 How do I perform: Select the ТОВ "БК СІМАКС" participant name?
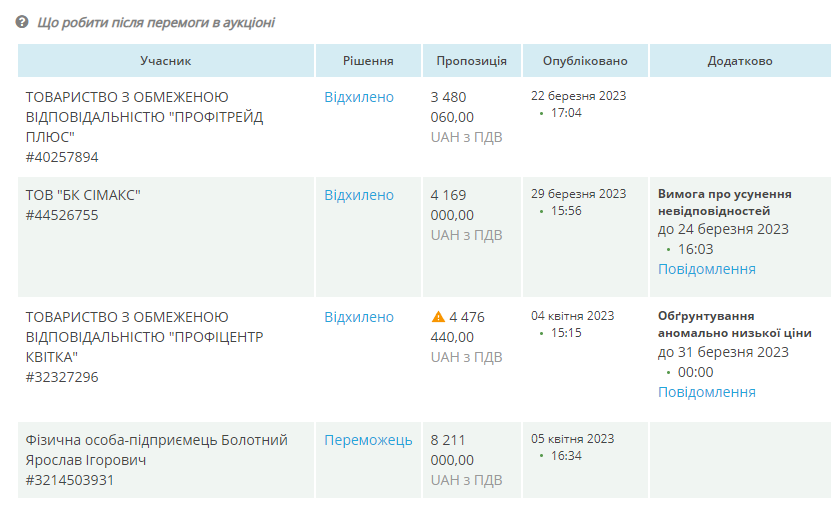click(83, 195)
